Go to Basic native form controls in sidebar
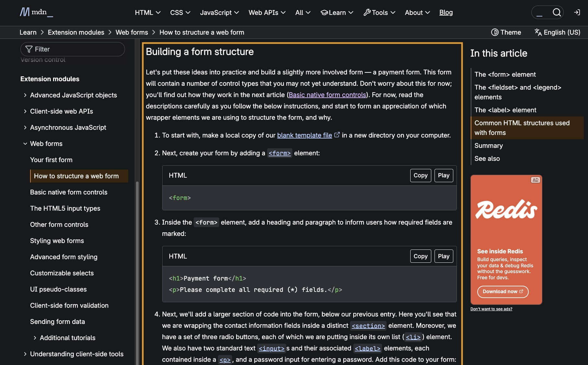The image size is (588, 365). pos(69,192)
